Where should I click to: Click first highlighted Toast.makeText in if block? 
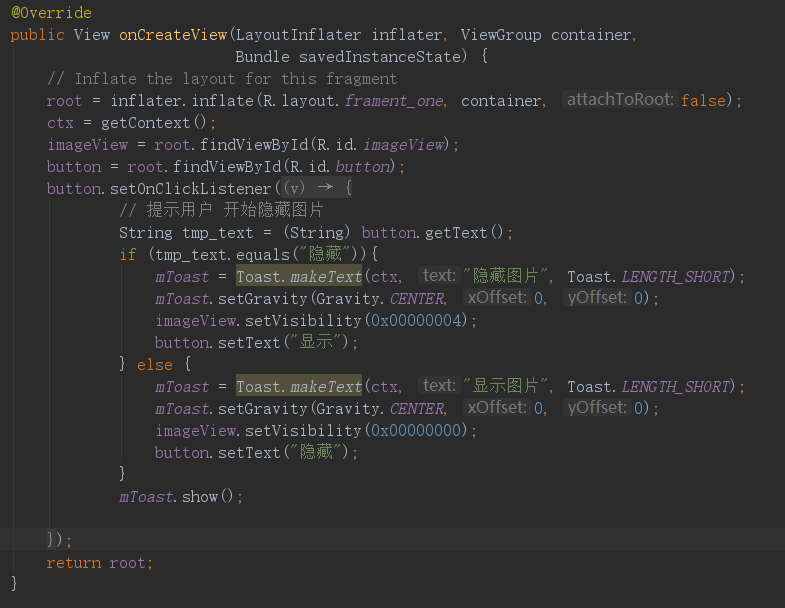[299, 277]
